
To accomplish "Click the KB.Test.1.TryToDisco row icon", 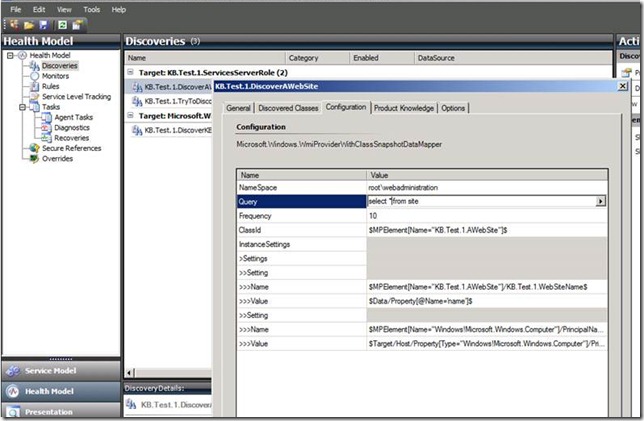I will pos(137,101).
